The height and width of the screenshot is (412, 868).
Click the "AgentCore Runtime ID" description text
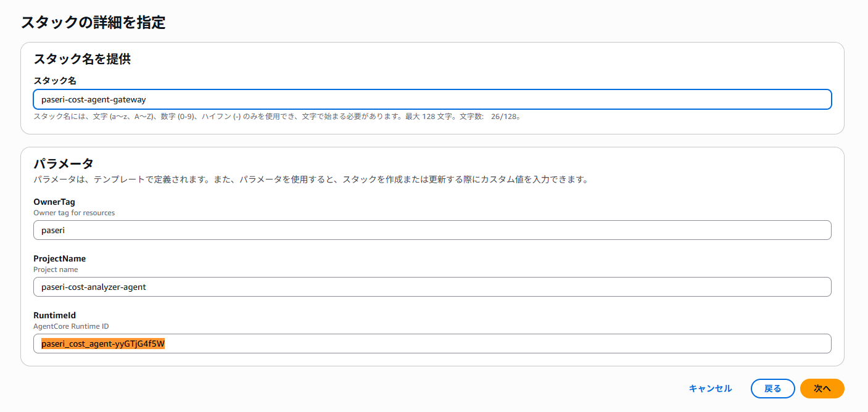coord(71,326)
